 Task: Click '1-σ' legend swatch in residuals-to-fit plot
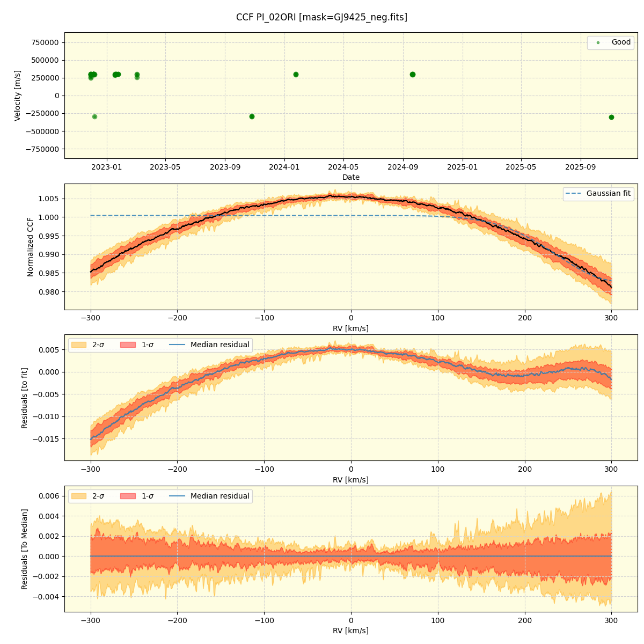pos(128,345)
